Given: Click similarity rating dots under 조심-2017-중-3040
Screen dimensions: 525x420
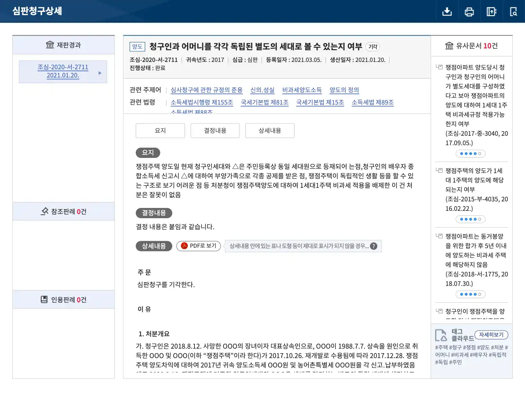Looking at the screenshot, I should [470, 154].
